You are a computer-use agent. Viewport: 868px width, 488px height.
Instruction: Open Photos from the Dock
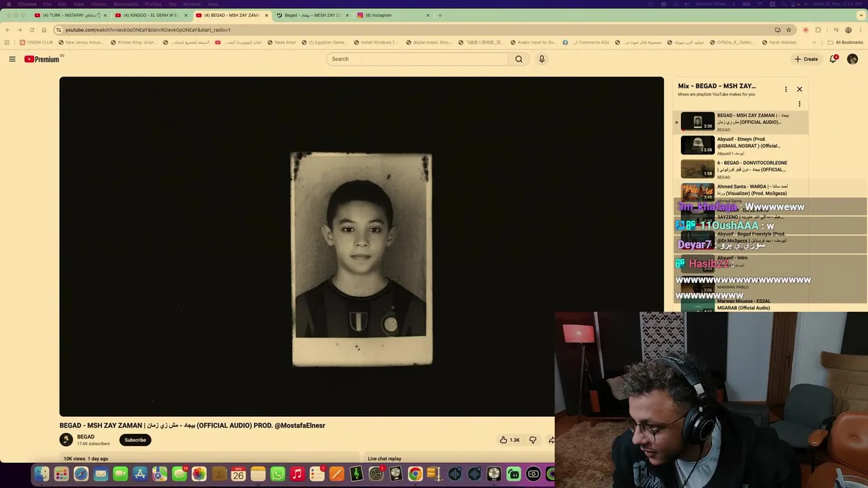pos(199,474)
